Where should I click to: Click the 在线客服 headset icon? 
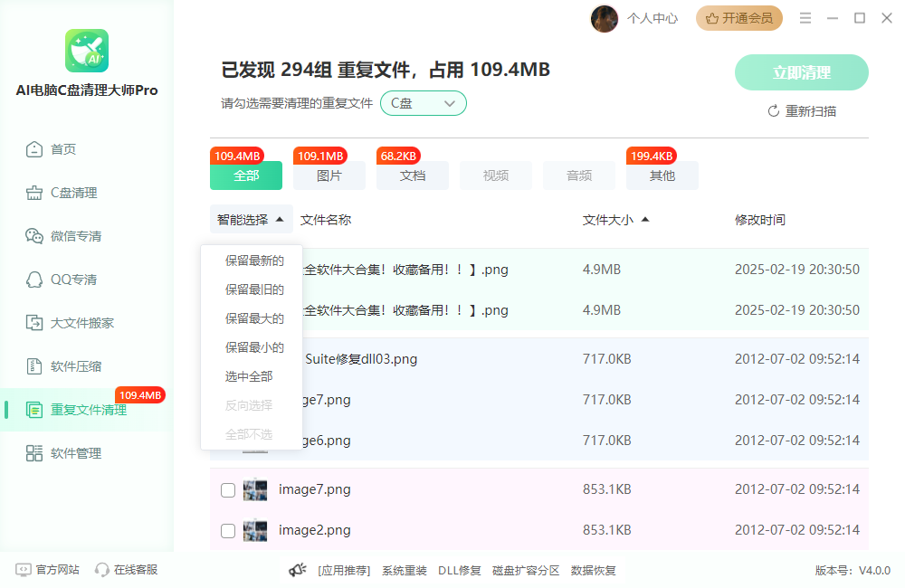coord(101,570)
